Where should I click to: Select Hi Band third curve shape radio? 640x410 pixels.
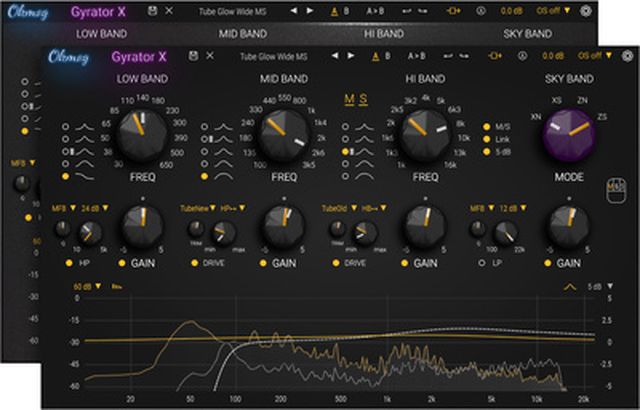pyautogui.click(x=346, y=152)
